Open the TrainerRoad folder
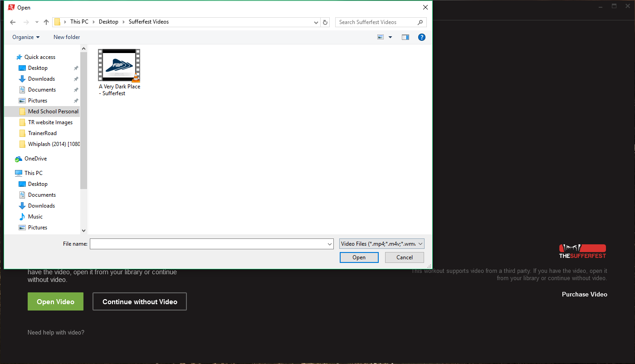This screenshot has width=635, height=364. (42, 133)
